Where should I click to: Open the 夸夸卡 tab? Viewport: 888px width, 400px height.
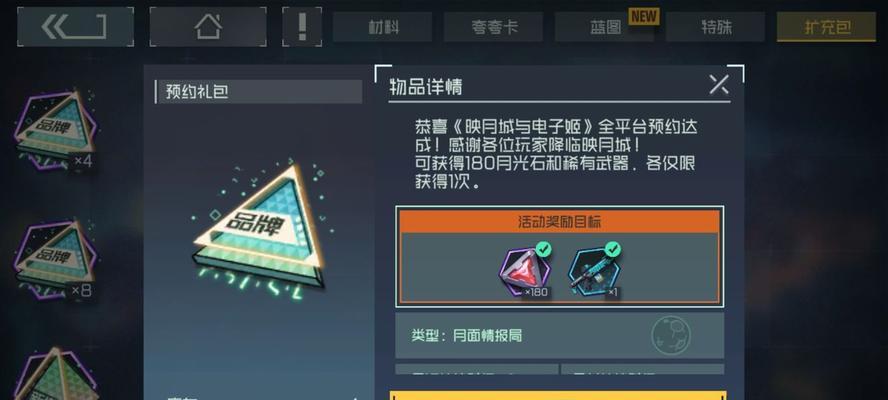[493, 27]
